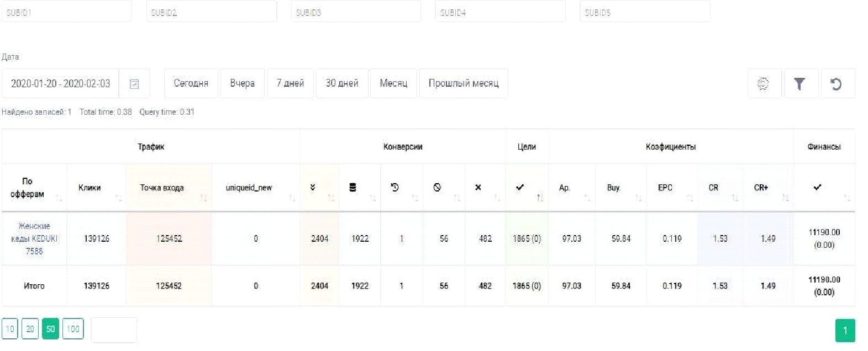
Task: Open the Женские кеды KEDUKI 7588 offer
Action: (x=34, y=238)
